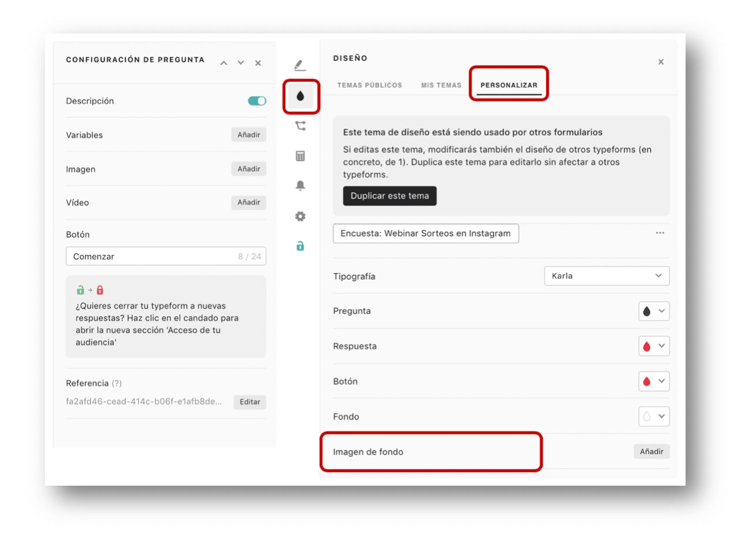Open the Tipografía dropdown showing Karla
The width and height of the screenshot is (756, 533).
pos(607,276)
